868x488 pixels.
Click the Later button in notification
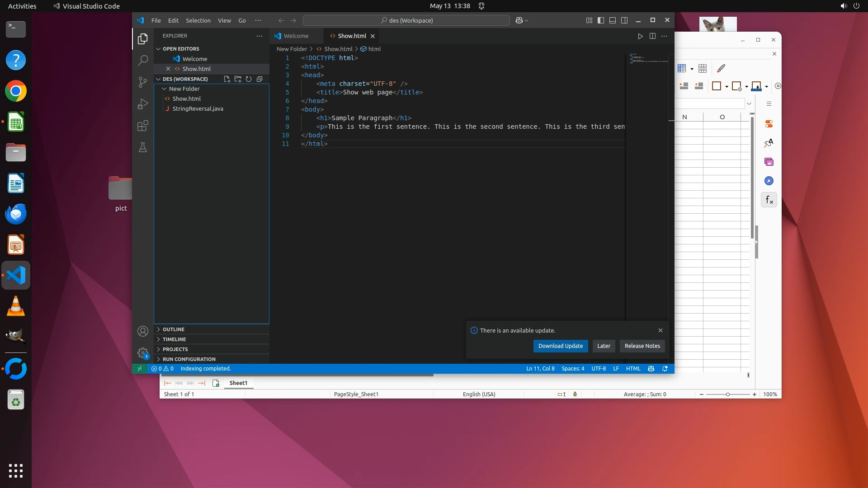click(604, 346)
